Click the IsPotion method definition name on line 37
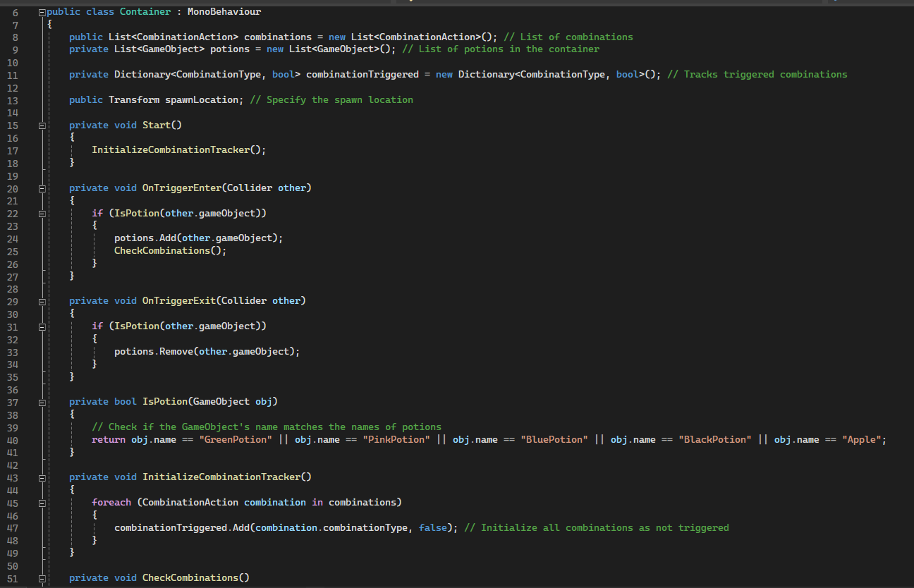Viewport: 914px width, 588px height. pyautogui.click(x=165, y=402)
